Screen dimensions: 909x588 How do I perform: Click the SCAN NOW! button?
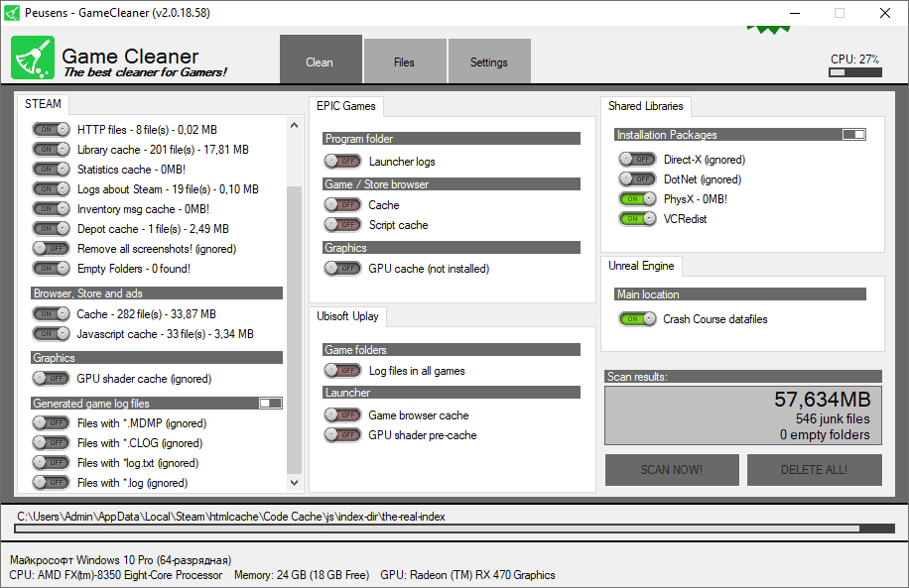coord(672,470)
